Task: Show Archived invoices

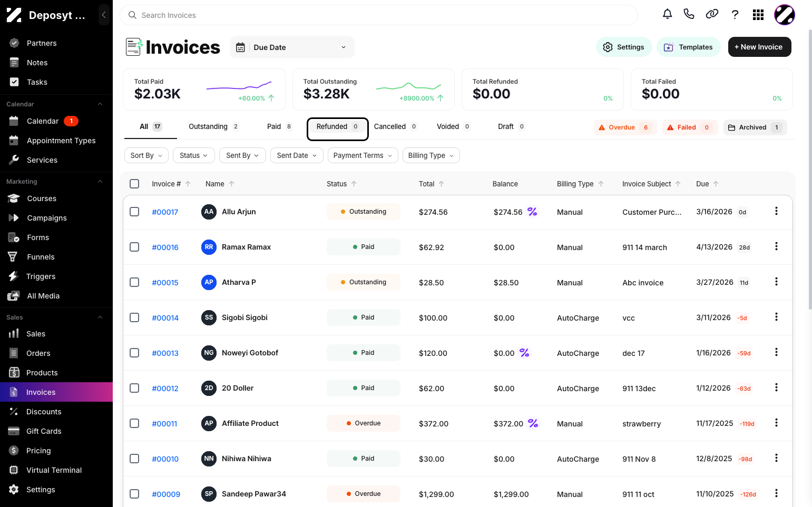Action: [755, 127]
